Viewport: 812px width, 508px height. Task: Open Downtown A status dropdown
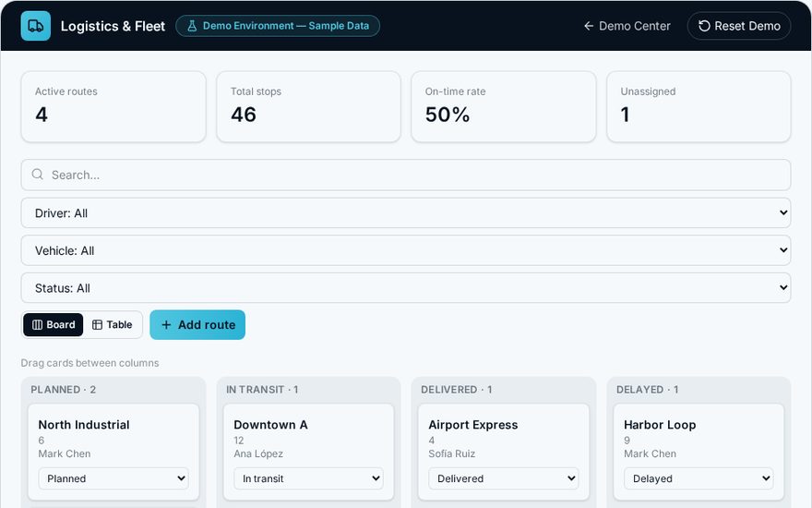pyautogui.click(x=308, y=478)
